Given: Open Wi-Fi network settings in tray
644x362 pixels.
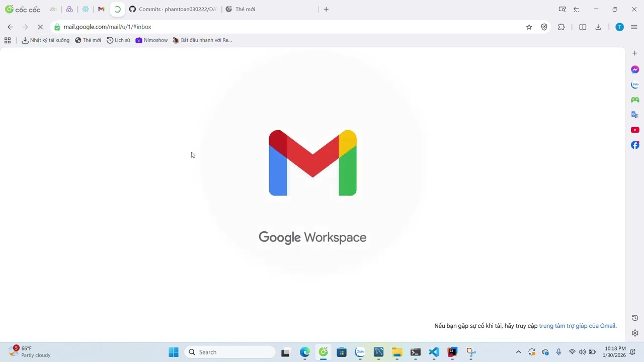Looking at the screenshot, I should 572,352.
